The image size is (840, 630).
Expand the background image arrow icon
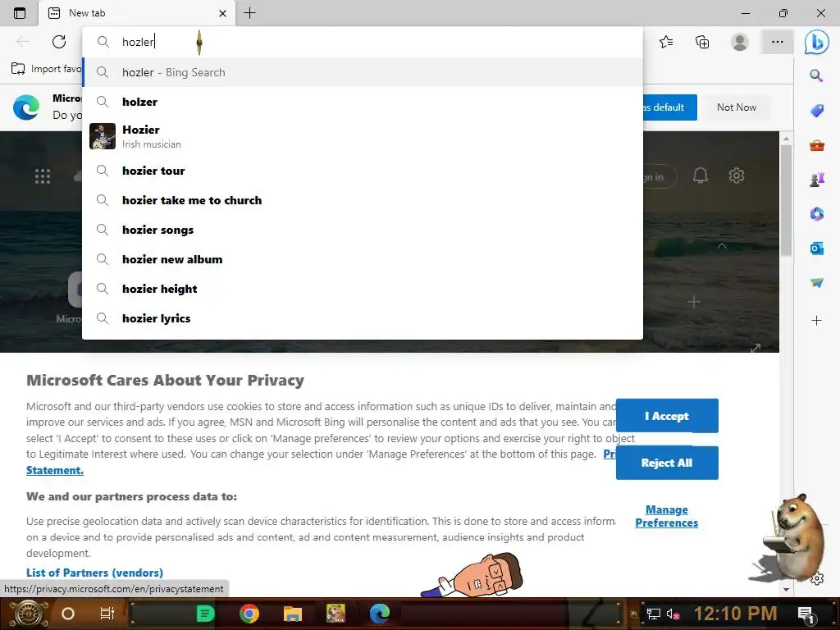(756, 348)
